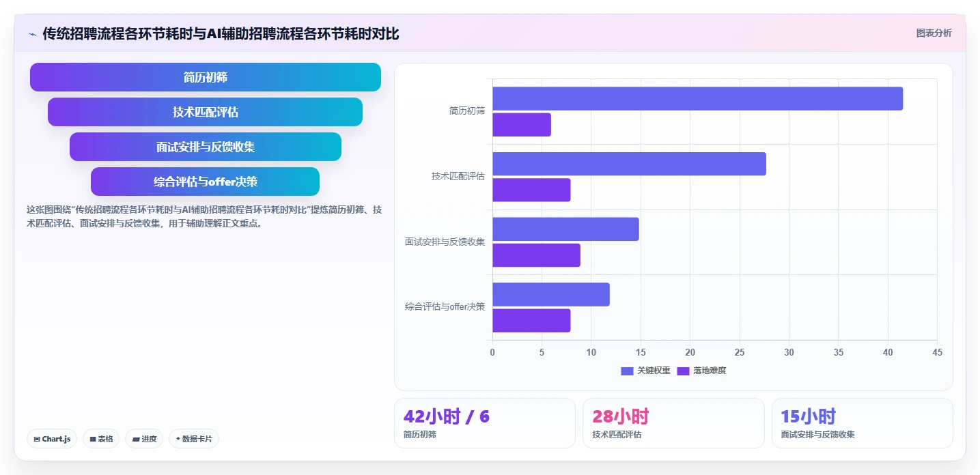The width and height of the screenshot is (980, 475).
Task: Click the 面试安排与反馈收集 y-axis label
Action: (x=445, y=242)
